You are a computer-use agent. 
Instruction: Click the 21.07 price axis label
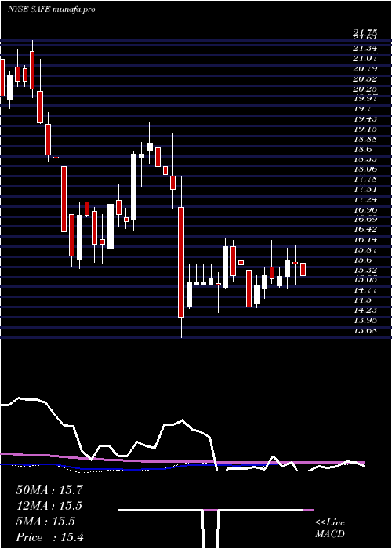click(x=365, y=58)
